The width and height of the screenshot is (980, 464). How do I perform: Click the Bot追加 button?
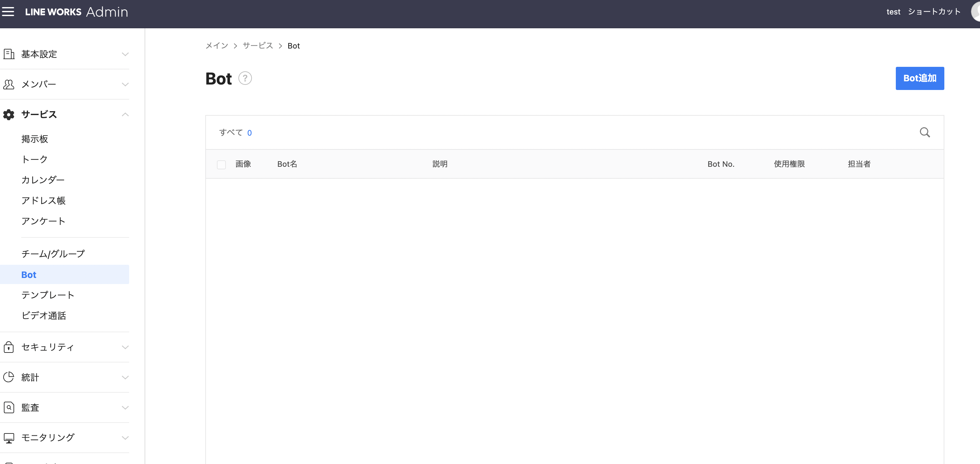920,78
